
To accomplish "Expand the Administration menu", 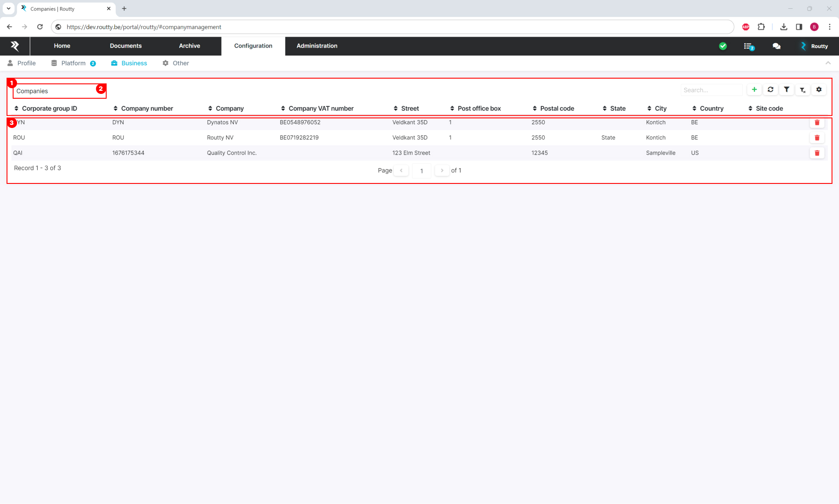I will click(317, 45).
